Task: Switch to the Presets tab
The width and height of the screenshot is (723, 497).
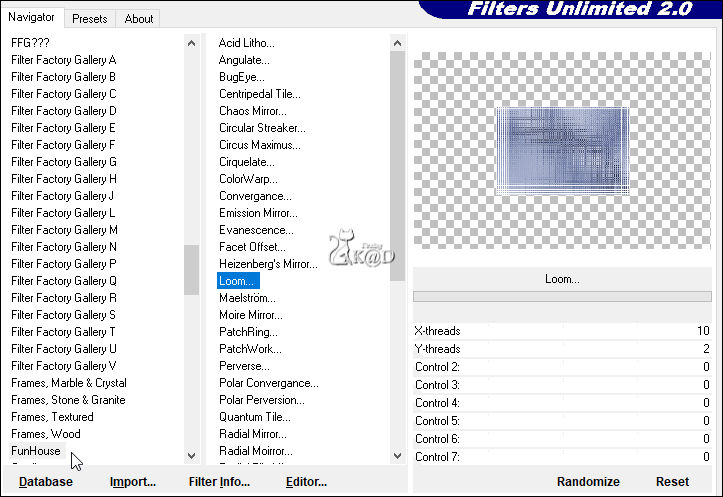Action: click(89, 19)
